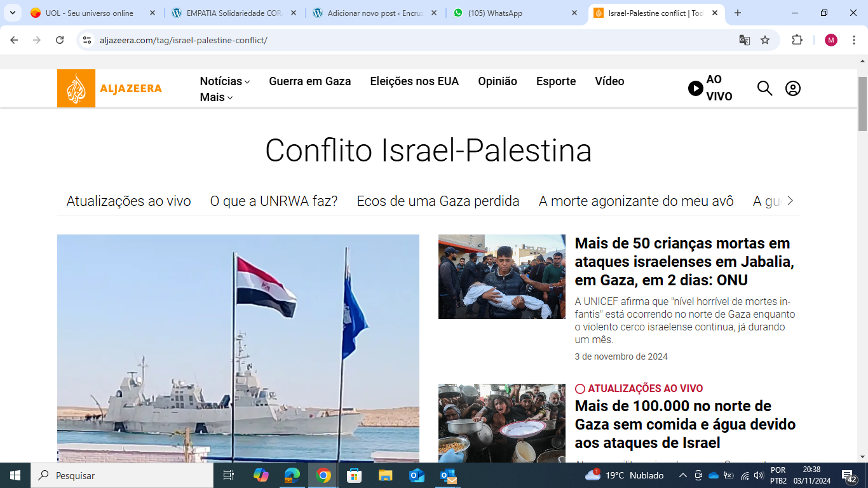Open the site search magnifier icon
Image resolution: width=868 pixels, height=488 pixels.
tap(764, 88)
